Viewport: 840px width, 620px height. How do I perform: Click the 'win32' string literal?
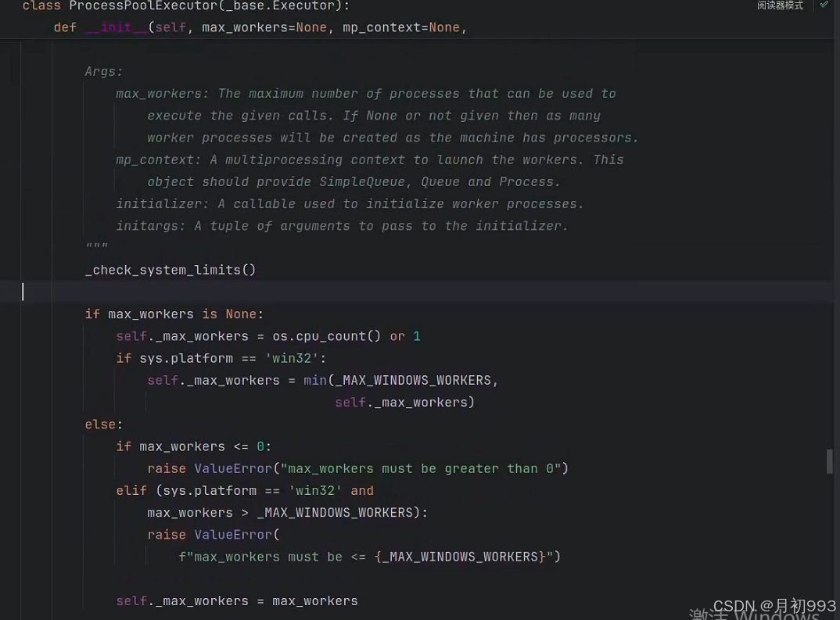point(291,357)
